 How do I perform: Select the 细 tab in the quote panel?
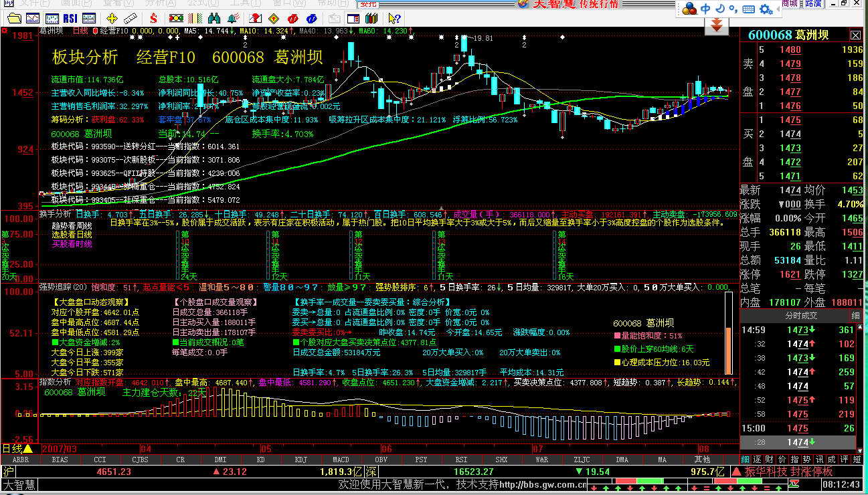pos(746,460)
